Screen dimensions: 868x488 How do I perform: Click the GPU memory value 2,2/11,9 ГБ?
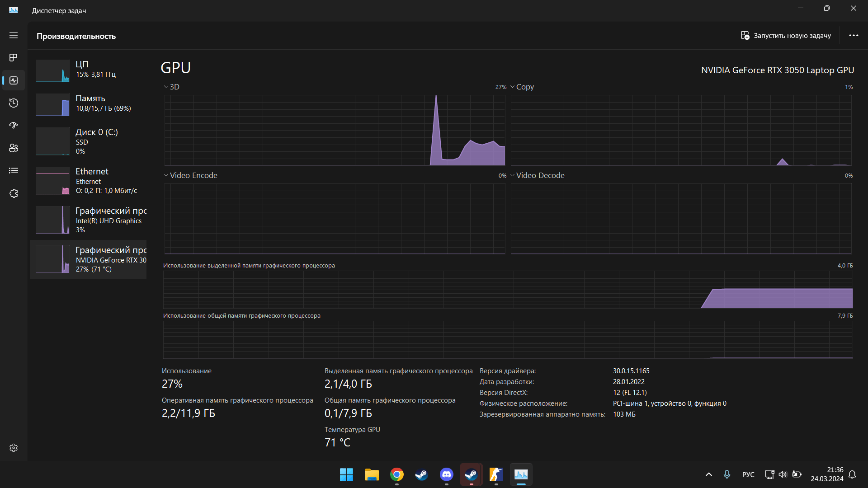click(x=189, y=413)
